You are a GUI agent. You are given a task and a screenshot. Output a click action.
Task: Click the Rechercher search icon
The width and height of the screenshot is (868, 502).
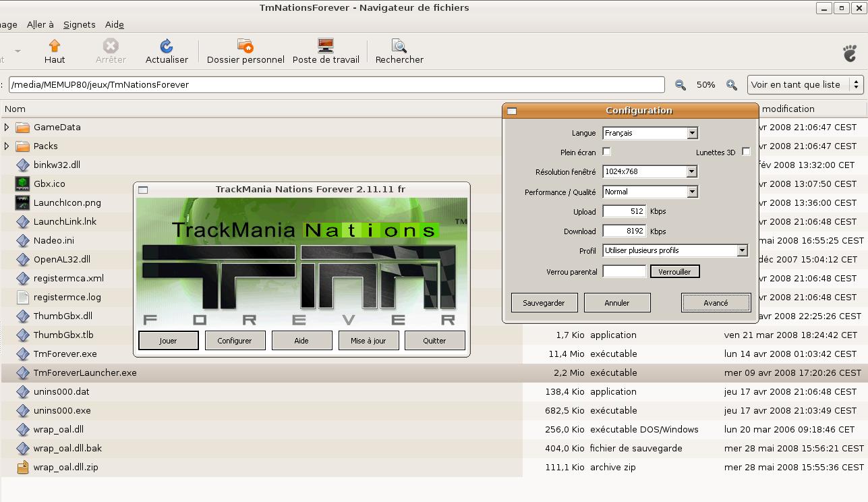(x=399, y=45)
